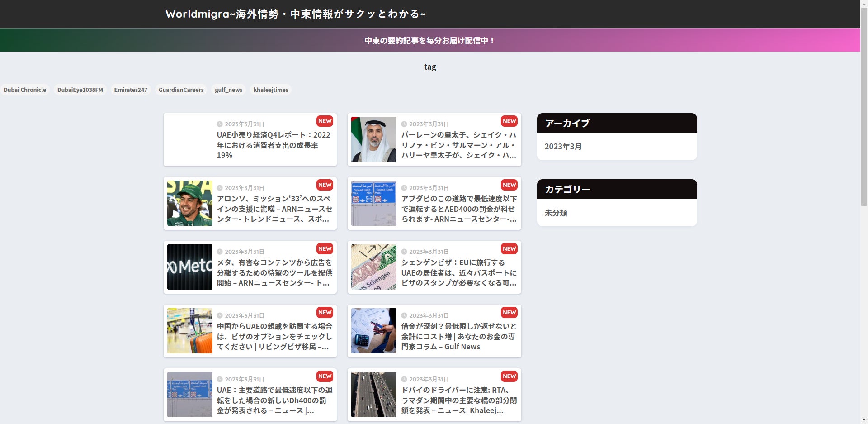868x424 pixels.
Task: Open the バーレーンの皇太子 article title
Action: point(458,145)
